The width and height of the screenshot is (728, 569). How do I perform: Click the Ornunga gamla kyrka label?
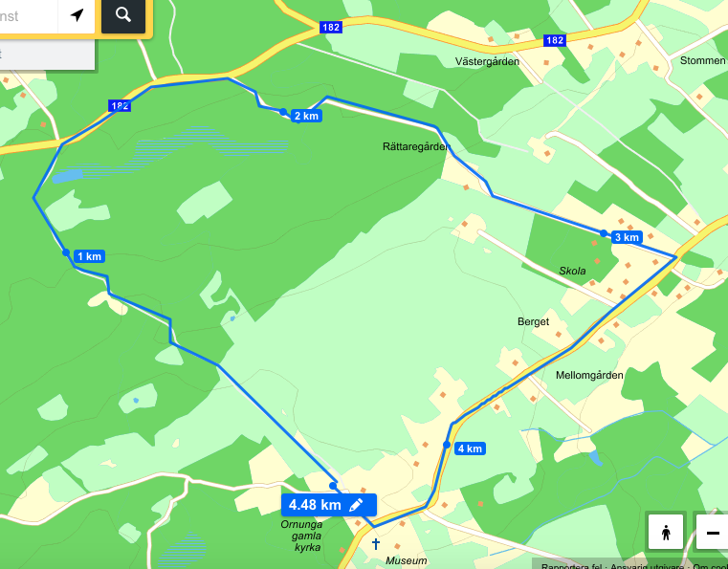(301, 536)
